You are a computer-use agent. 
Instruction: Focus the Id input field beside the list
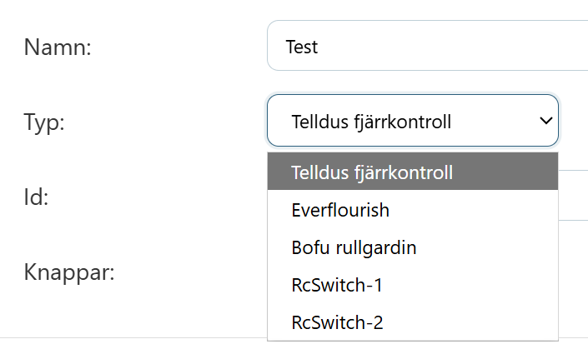click(x=573, y=196)
